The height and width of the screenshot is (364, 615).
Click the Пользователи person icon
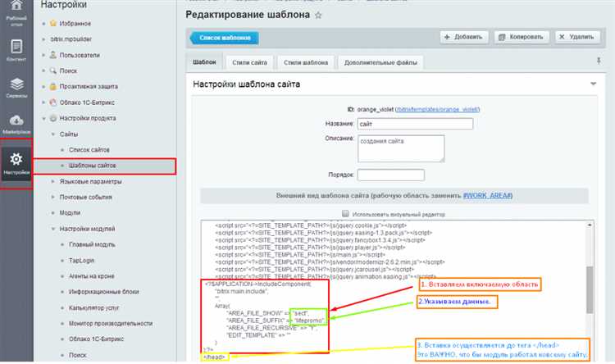click(53, 55)
